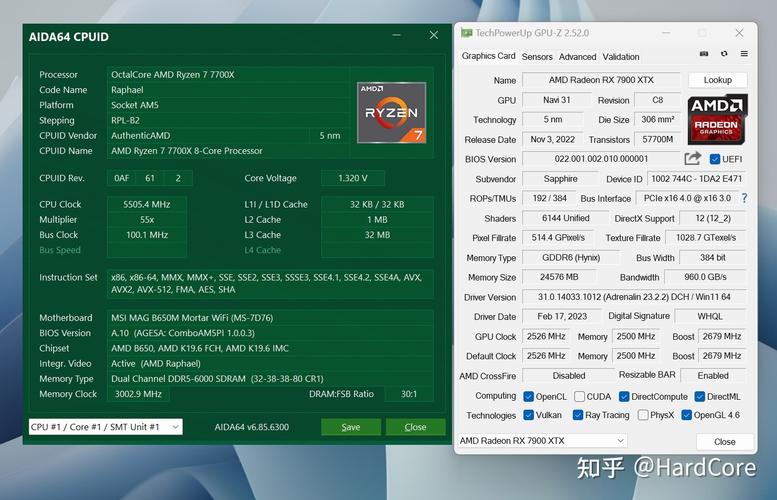The width and height of the screenshot is (777, 500).
Task: Switch to the Advanced tab
Action: coord(577,56)
